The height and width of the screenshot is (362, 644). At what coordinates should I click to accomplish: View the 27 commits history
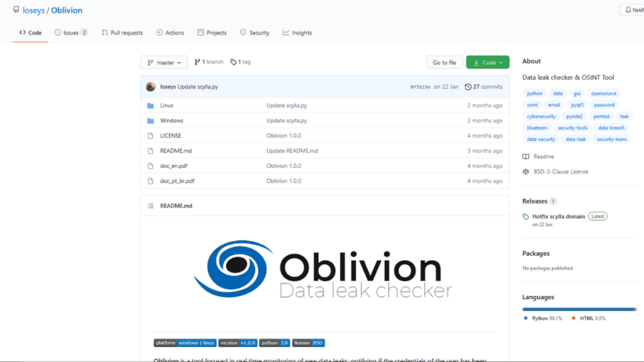(x=484, y=87)
